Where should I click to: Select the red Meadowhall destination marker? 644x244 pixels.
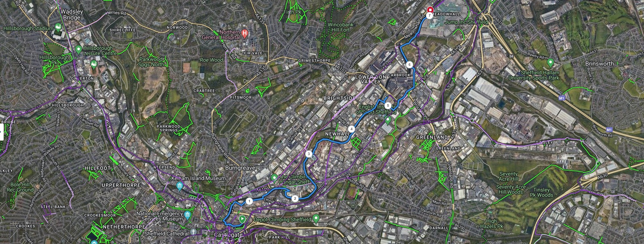[431, 9]
